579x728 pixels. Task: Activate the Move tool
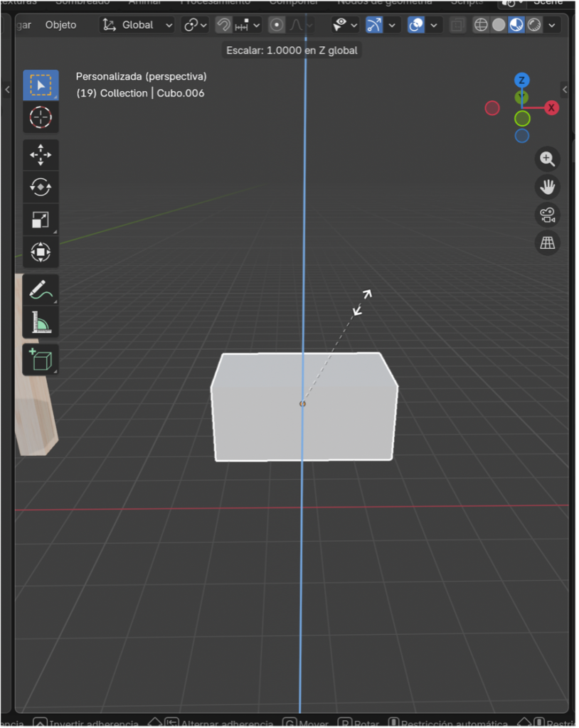[41, 155]
